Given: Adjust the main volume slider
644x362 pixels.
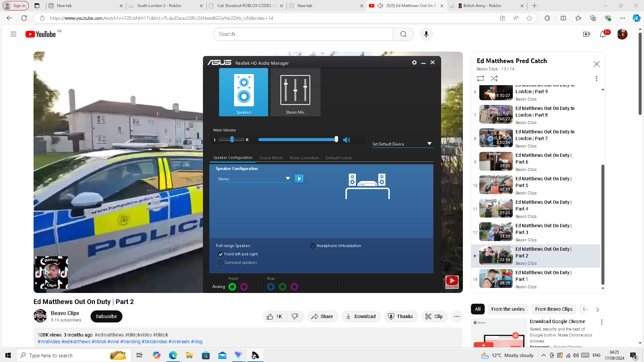Looking at the screenshot, I should (298, 139).
